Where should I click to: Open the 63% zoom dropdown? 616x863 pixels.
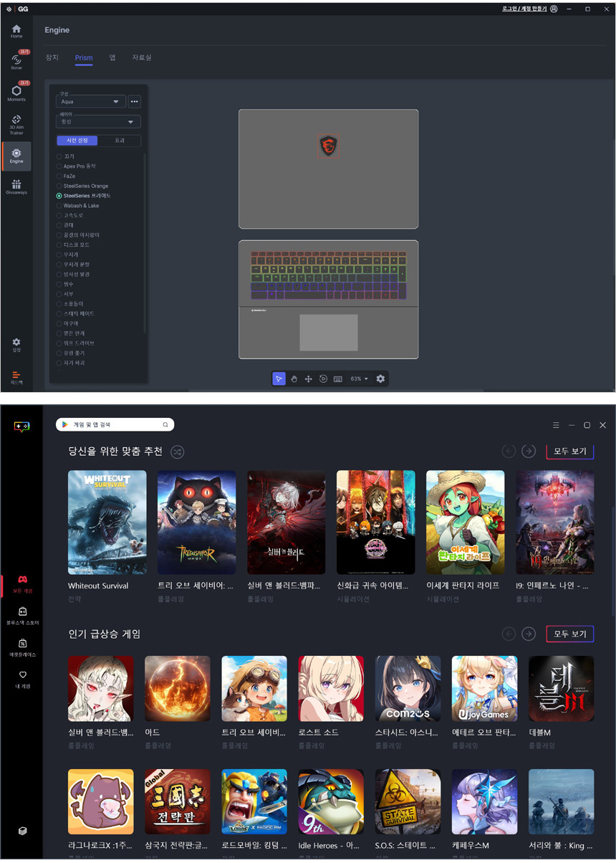(x=359, y=378)
